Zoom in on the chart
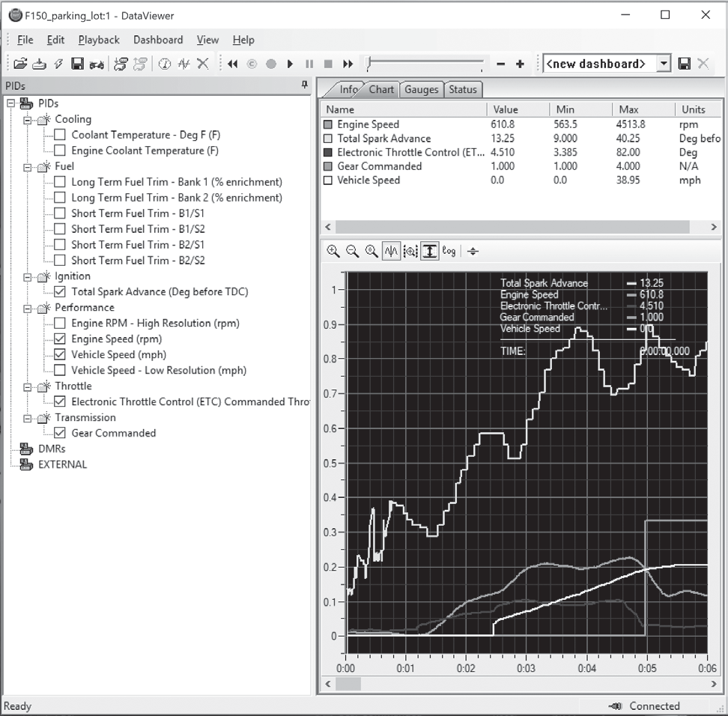 click(333, 251)
